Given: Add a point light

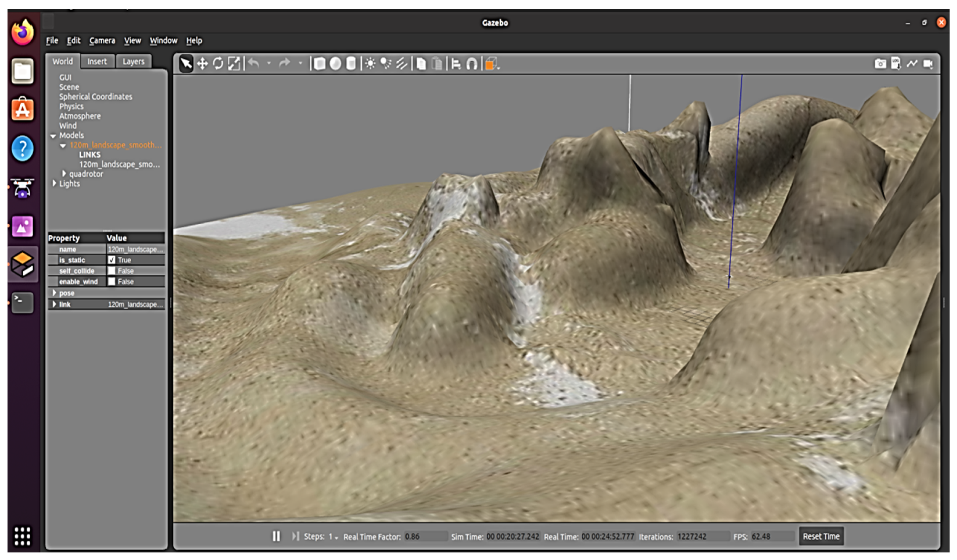Looking at the screenshot, I should click(370, 64).
